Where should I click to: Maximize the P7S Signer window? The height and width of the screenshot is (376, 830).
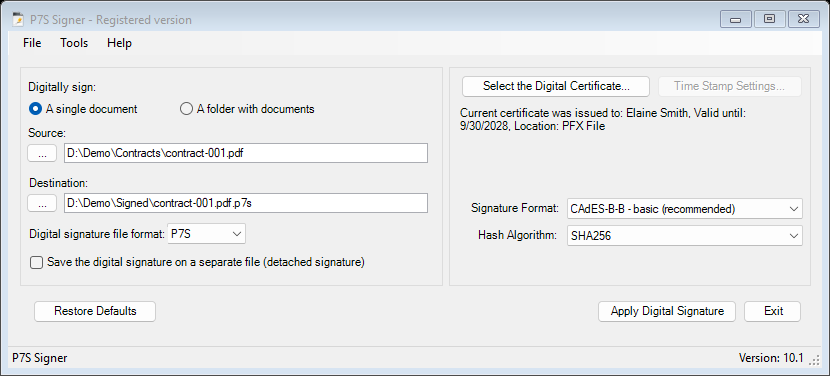pyautogui.click(x=769, y=20)
